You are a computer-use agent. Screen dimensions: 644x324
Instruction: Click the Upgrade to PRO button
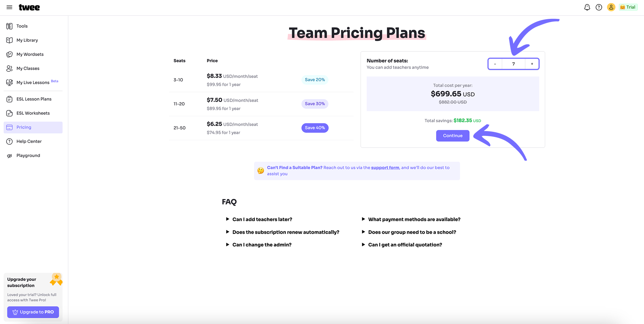pos(33,312)
